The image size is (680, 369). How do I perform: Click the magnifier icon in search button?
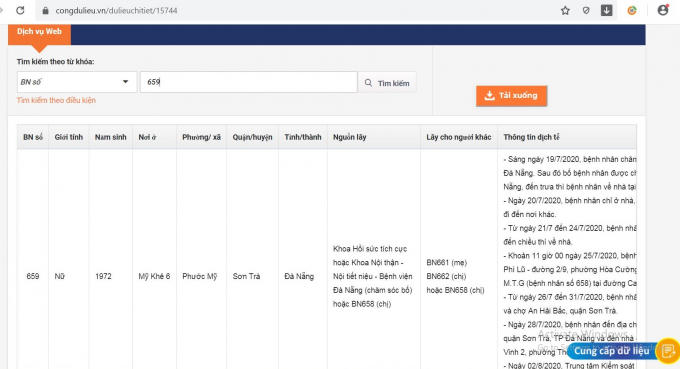coord(368,82)
